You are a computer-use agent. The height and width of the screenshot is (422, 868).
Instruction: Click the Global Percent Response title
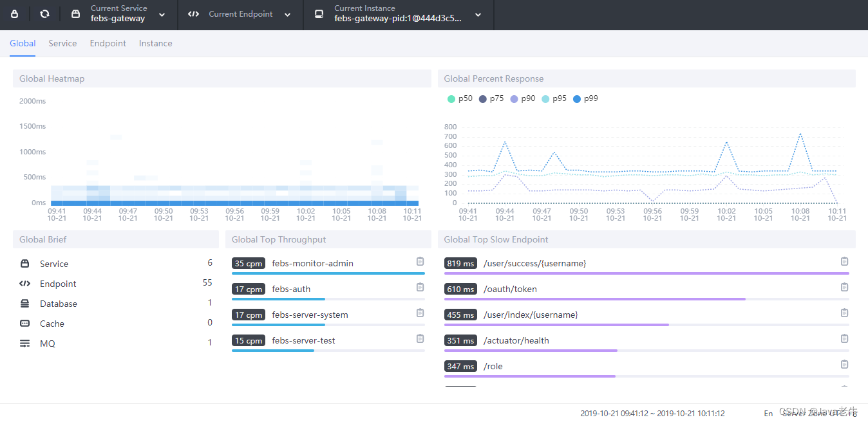pos(494,78)
